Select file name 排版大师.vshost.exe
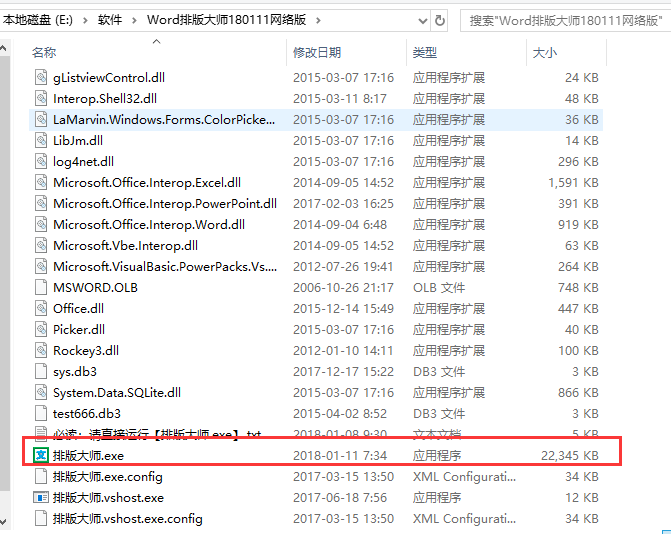 point(108,497)
